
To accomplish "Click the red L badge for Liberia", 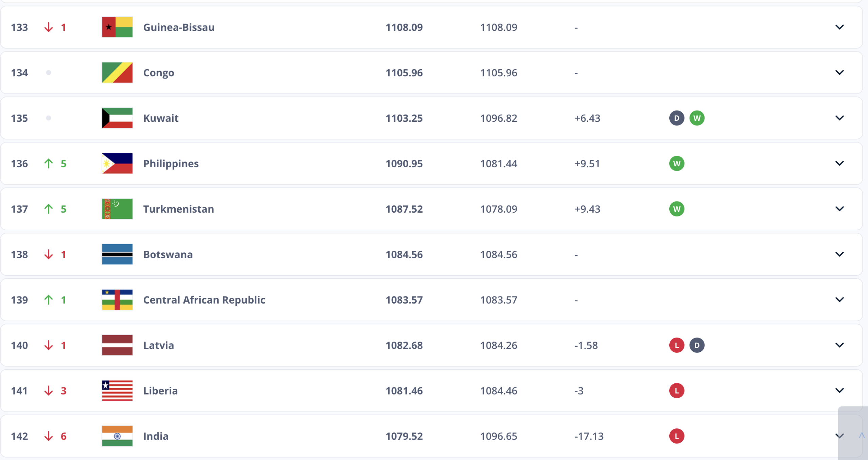I will tap(676, 391).
